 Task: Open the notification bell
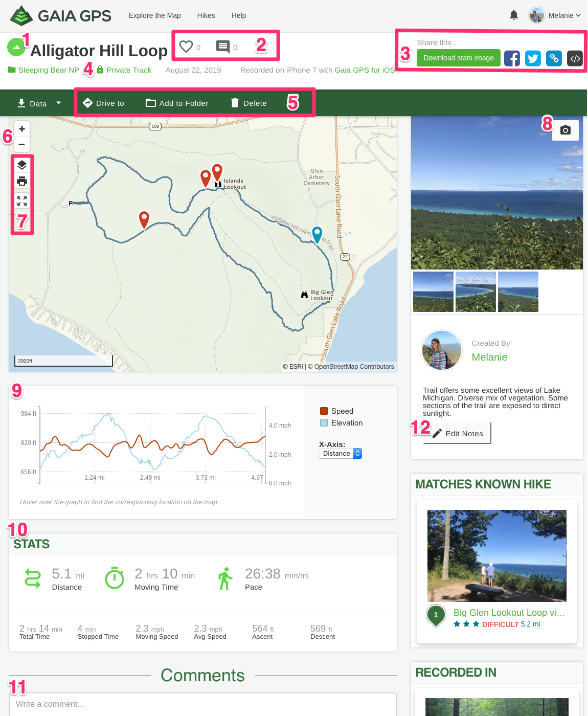513,15
